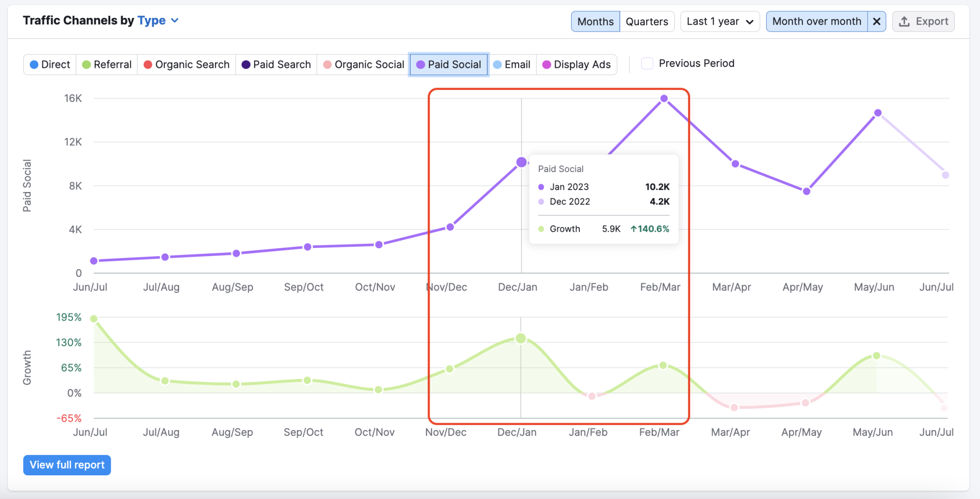Expand the Type dropdown chevron
This screenshot has height=499, width=980.
tap(175, 20)
